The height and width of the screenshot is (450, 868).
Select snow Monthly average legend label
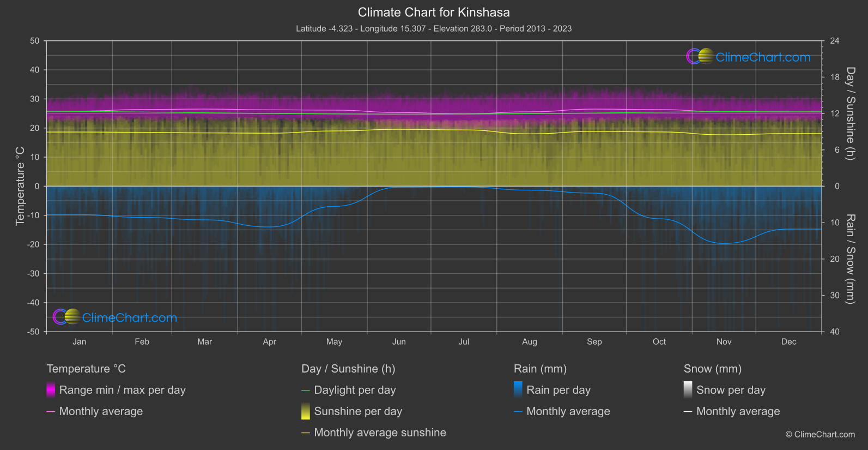tap(738, 411)
